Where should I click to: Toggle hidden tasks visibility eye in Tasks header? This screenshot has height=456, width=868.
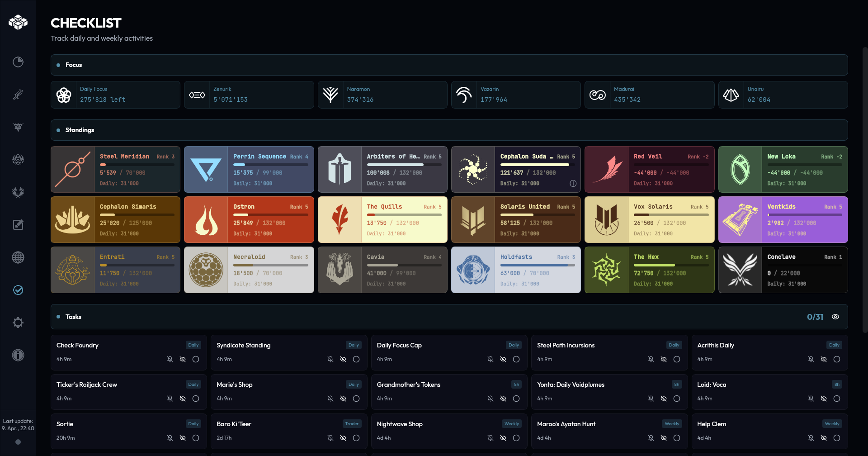coord(835,317)
